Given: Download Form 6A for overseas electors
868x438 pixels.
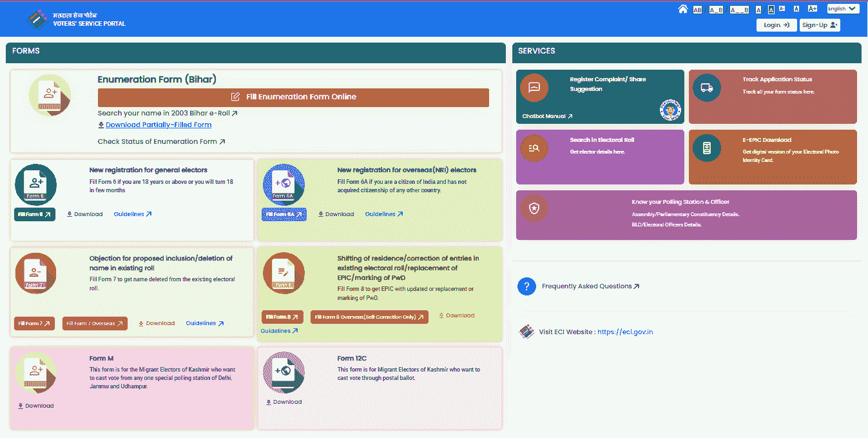Looking at the screenshot, I should [336, 214].
